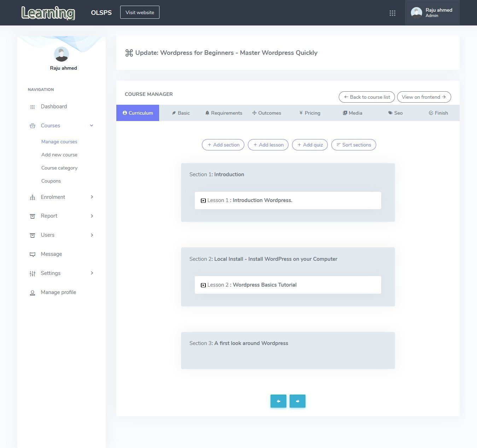Collapse the Courses menu chevron
The height and width of the screenshot is (448, 477).
pyautogui.click(x=92, y=126)
